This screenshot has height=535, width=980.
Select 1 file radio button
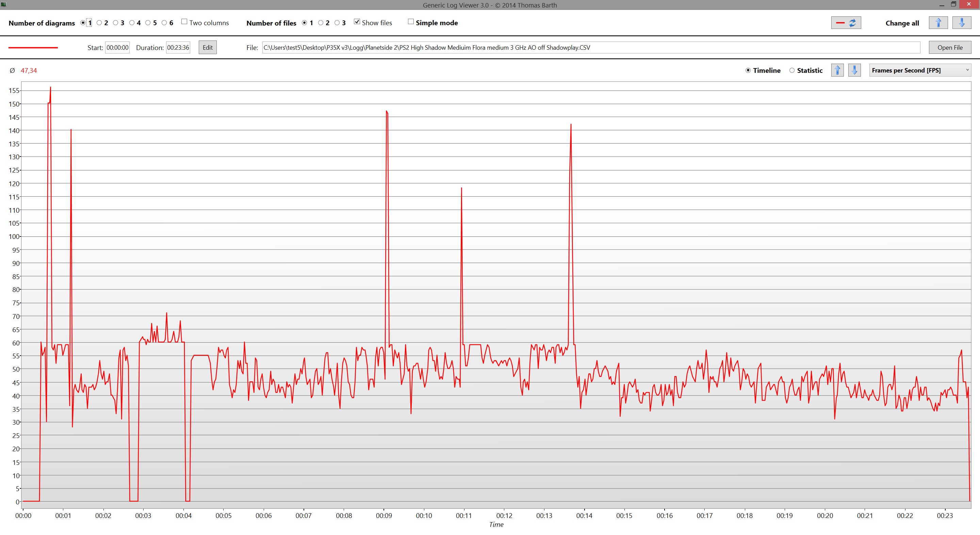click(x=304, y=23)
